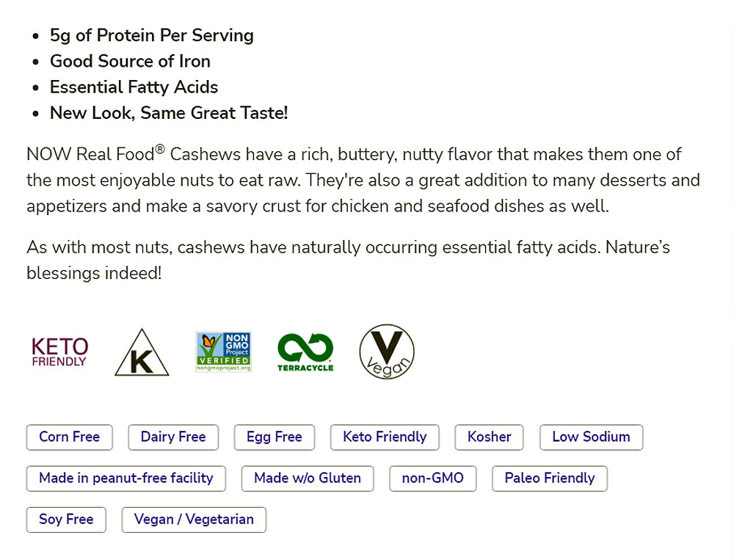734x560 pixels.
Task: Click the Soy Free tag
Action: point(66,519)
